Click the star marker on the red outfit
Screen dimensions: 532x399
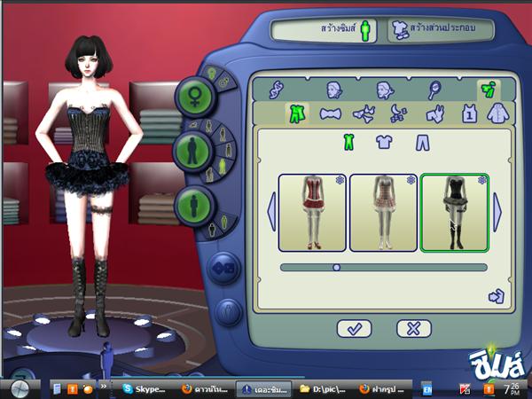[x=340, y=180]
